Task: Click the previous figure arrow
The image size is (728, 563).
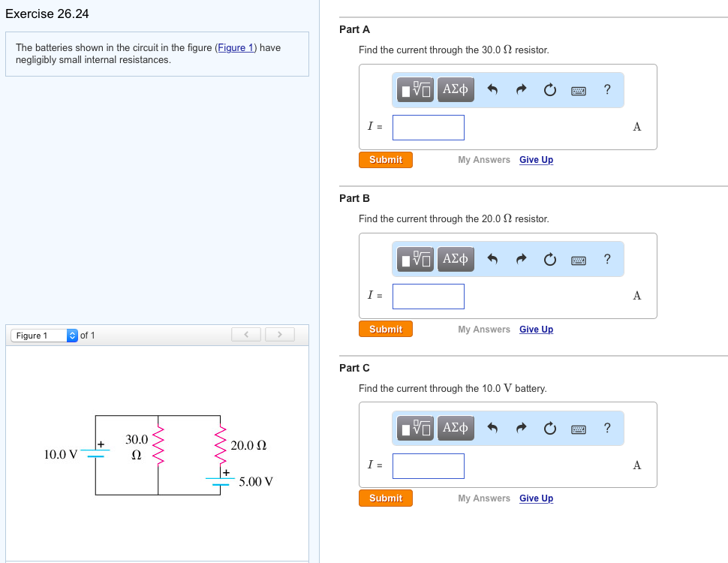Action: [x=246, y=334]
